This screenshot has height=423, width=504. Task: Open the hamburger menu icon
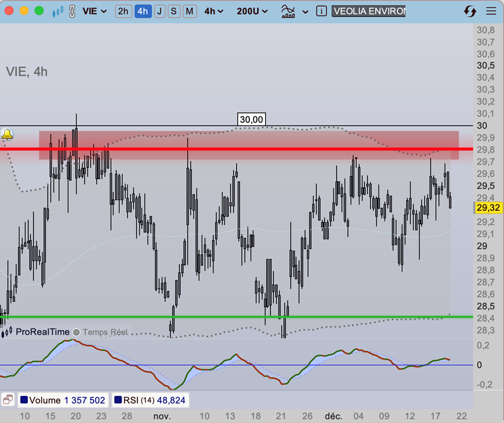491,12
